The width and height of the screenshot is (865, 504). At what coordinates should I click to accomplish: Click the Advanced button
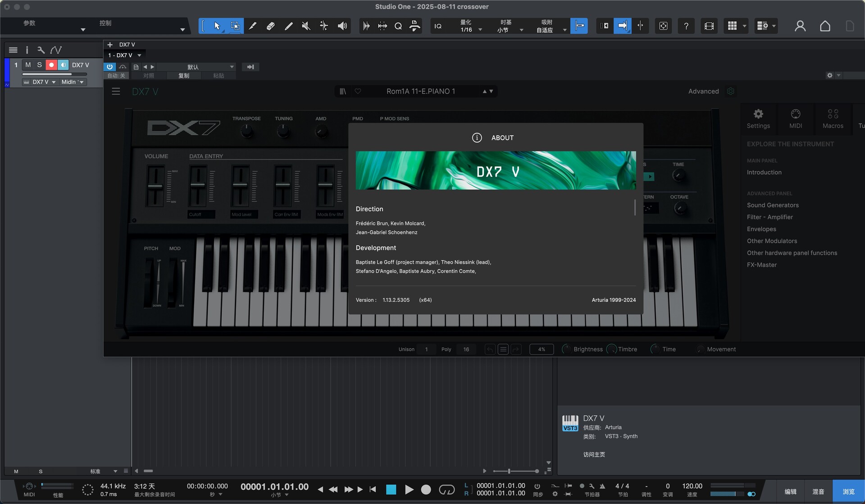click(x=703, y=91)
